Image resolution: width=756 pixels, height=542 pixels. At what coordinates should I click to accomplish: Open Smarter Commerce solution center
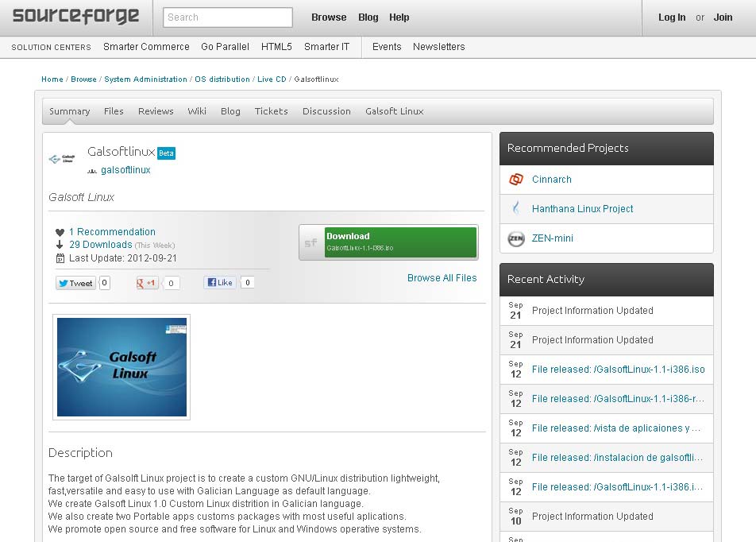(x=146, y=47)
